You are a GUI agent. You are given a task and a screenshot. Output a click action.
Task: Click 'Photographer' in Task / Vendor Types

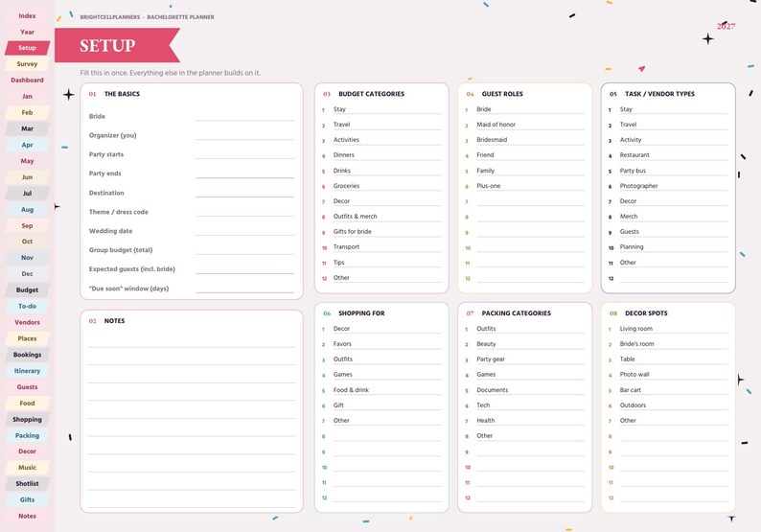coord(638,186)
